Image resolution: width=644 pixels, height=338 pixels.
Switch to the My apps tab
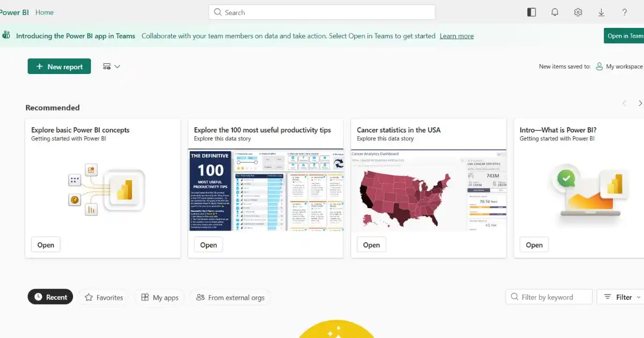[159, 297]
